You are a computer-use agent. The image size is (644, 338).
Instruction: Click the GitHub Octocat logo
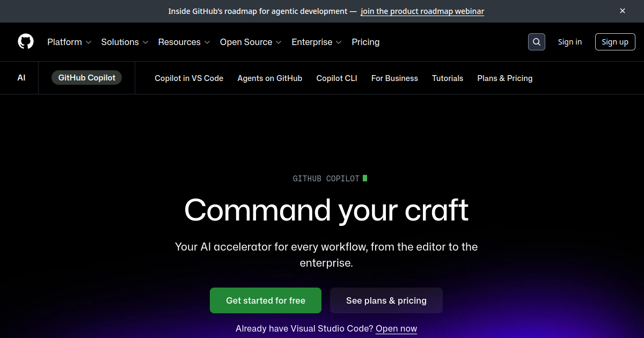(26, 42)
